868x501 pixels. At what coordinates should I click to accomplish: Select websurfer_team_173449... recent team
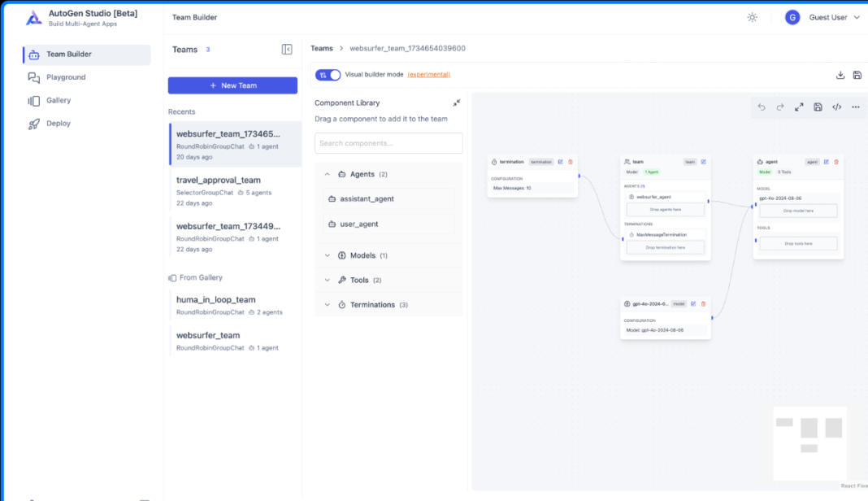(236, 237)
